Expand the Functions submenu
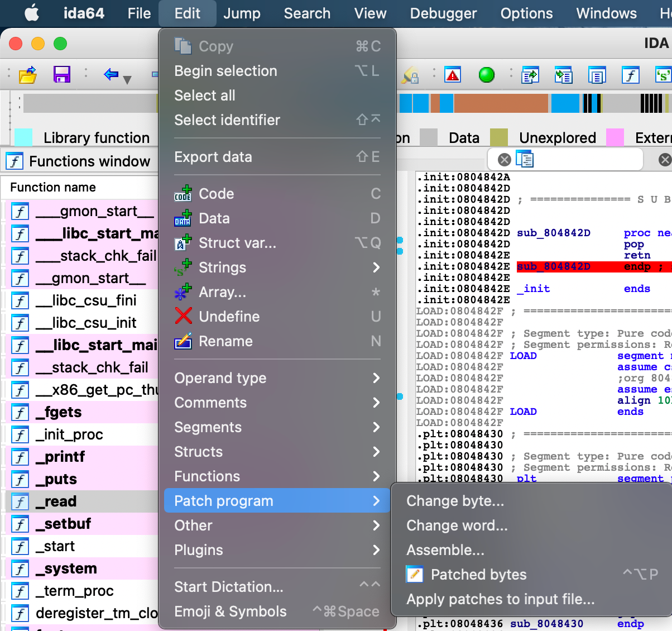This screenshot has width=672, height=631. (277, 476)
